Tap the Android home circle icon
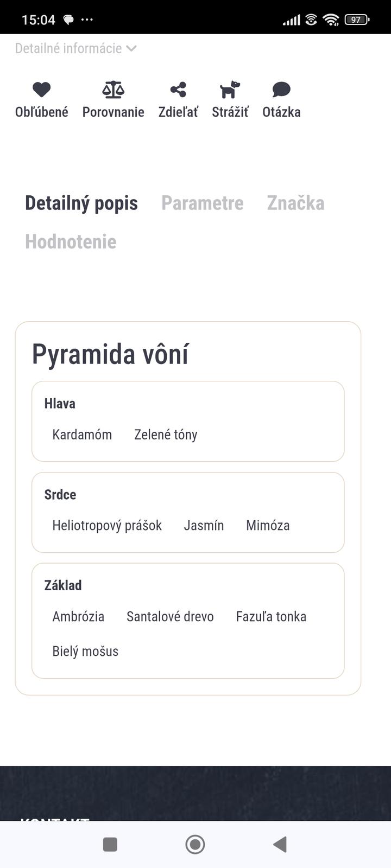The image size is (391, 868). point(195,844)
